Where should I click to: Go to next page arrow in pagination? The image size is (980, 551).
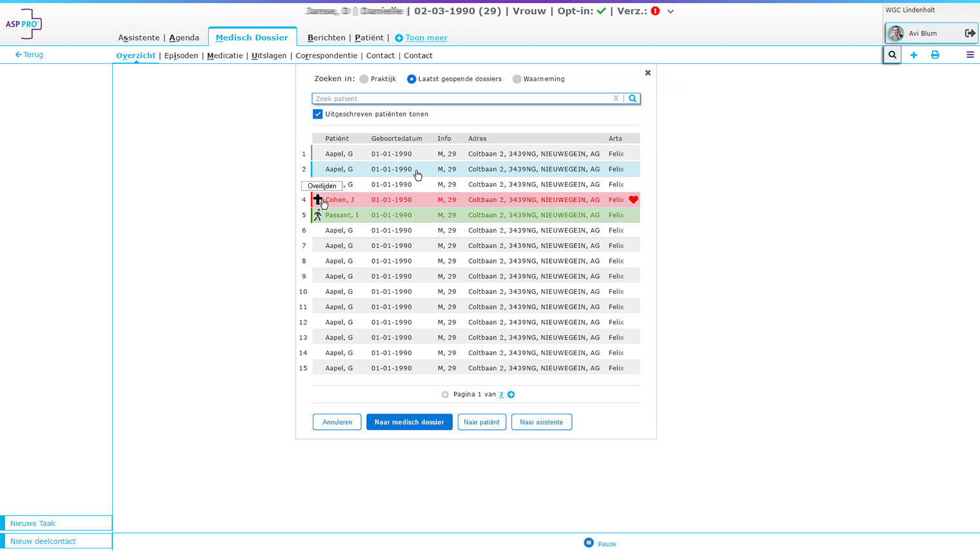(x=511, y=394)
